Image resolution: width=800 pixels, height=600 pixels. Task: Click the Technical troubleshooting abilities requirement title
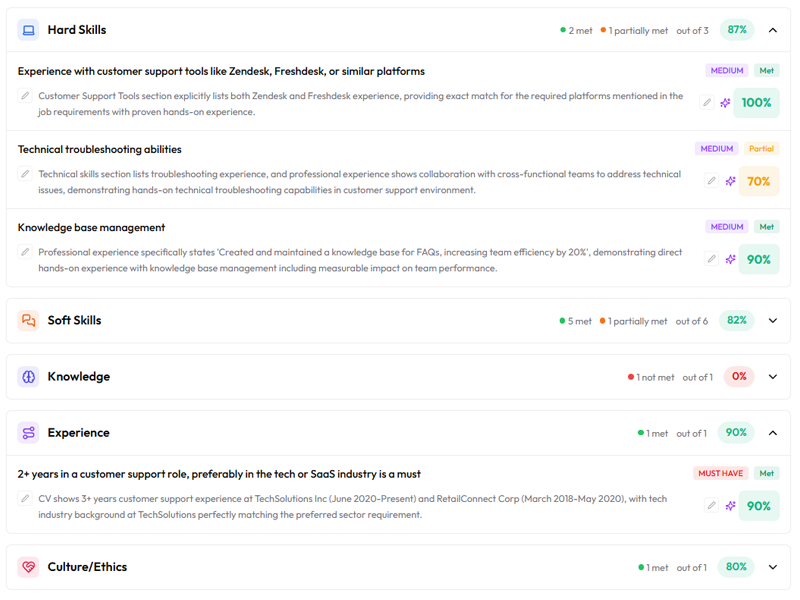click(x=100, y=149)
